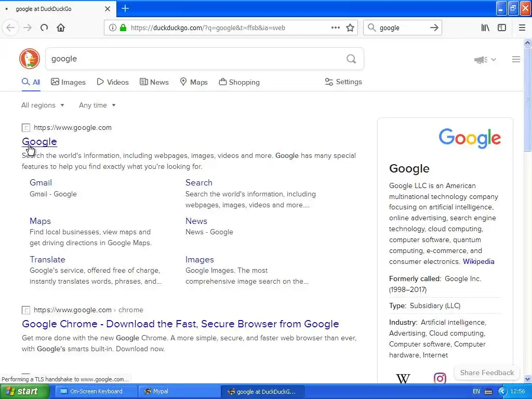
Task: Go back with the browser back arrow
Action: 10,28
